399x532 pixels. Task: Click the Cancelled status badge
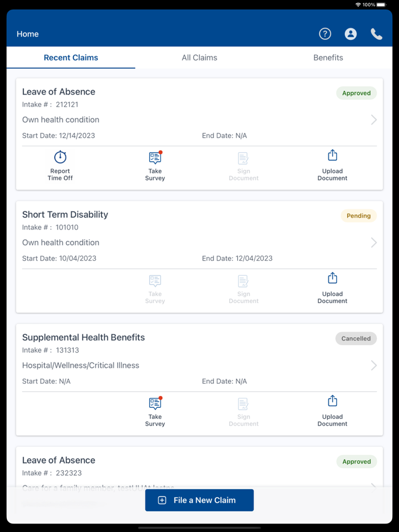coord(356,338)
